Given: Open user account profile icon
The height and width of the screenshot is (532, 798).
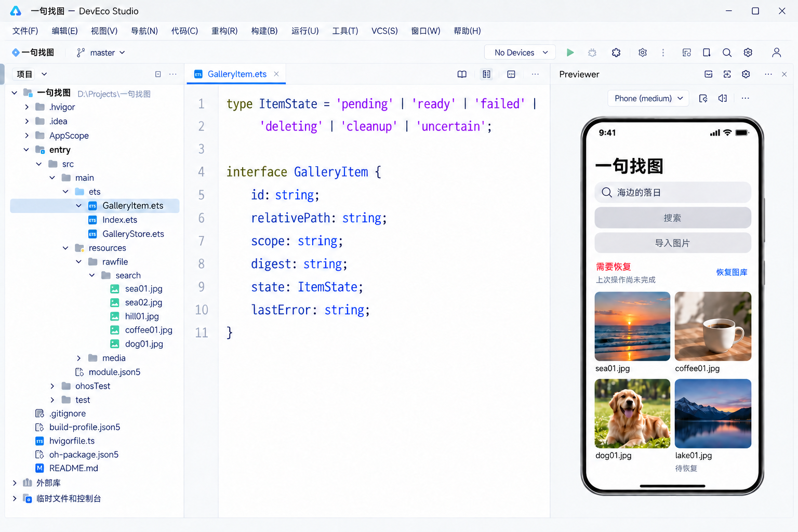Looking at the screenshot, I should coord(776,52).
